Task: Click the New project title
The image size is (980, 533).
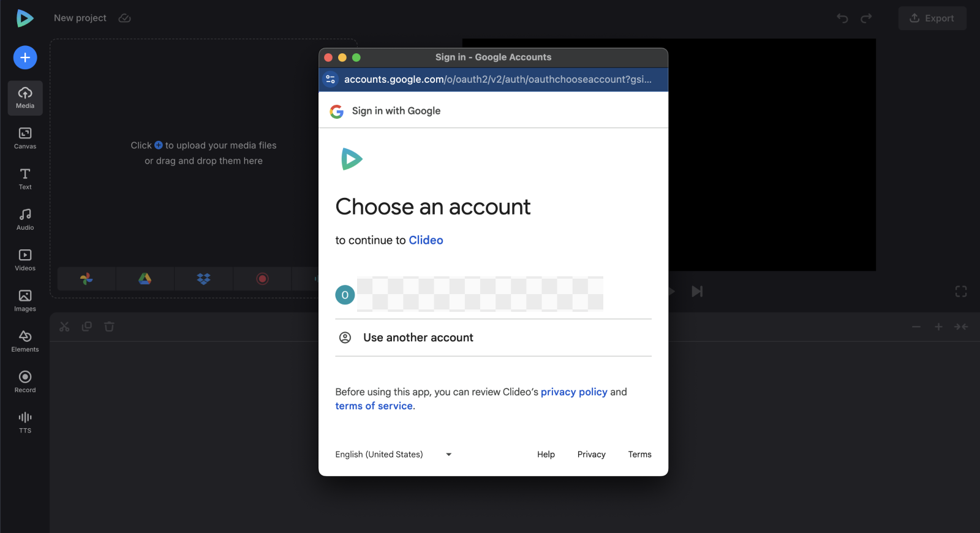Action: click(80, 18)
